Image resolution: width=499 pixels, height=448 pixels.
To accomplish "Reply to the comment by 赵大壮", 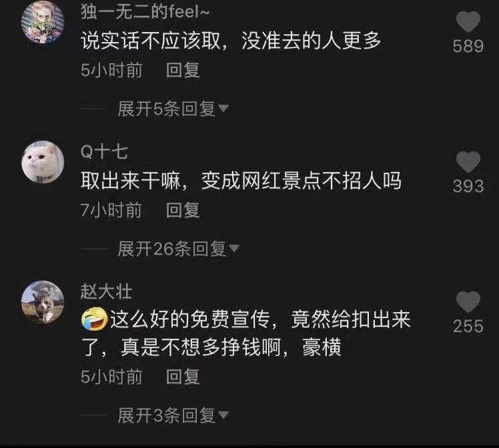I will pos(183,377).
